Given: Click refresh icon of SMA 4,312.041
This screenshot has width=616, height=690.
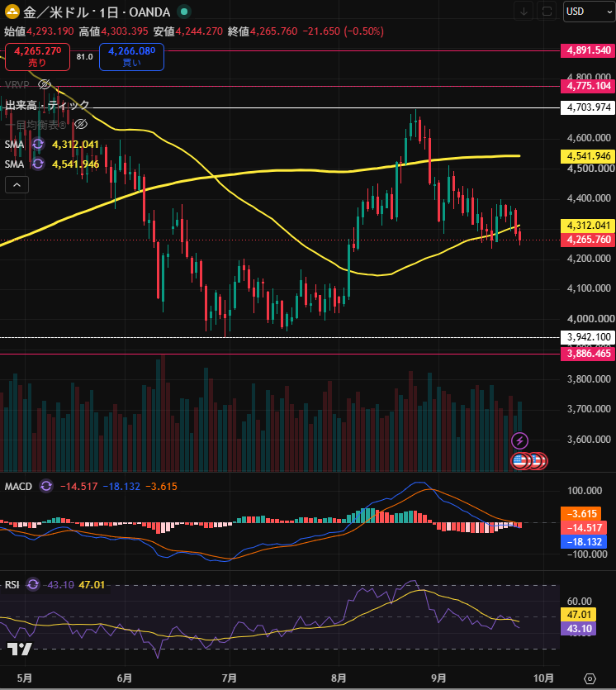Looking at the screenshot, I should point(38,145).
